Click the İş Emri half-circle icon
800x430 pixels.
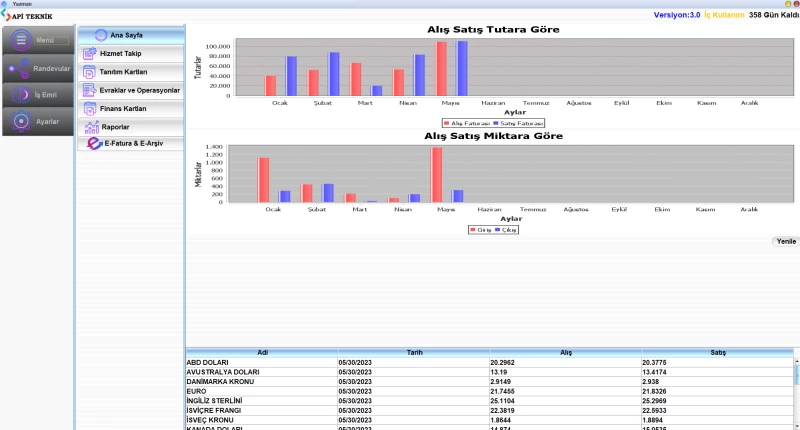(19, 94)
